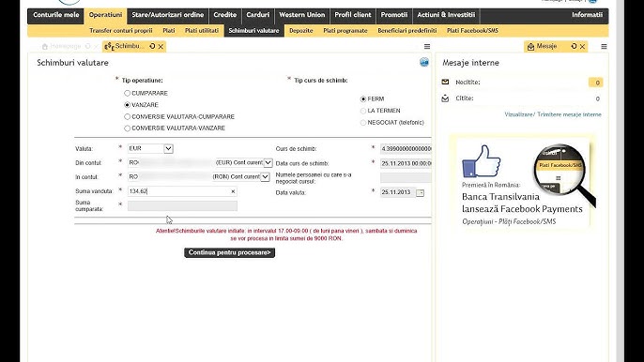
Task: Close the Schimbu... tab
Action: point(161,47)
